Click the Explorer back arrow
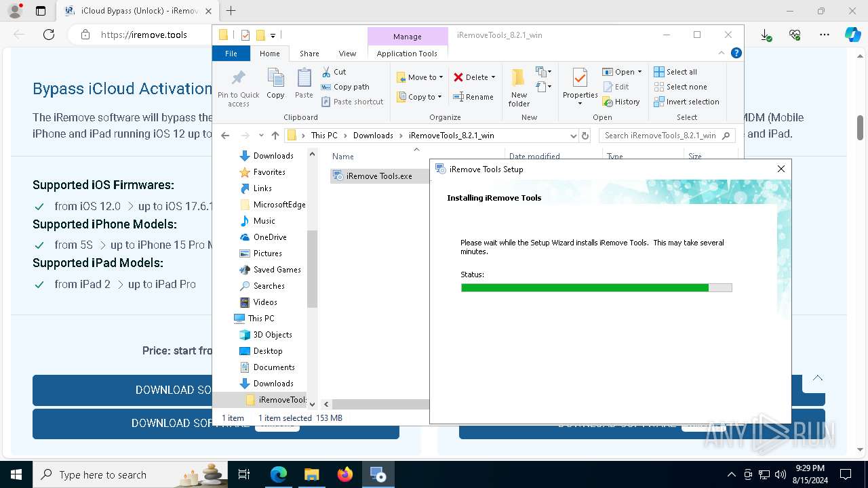This screenshot has height=488, width=868. pos(225,136)
